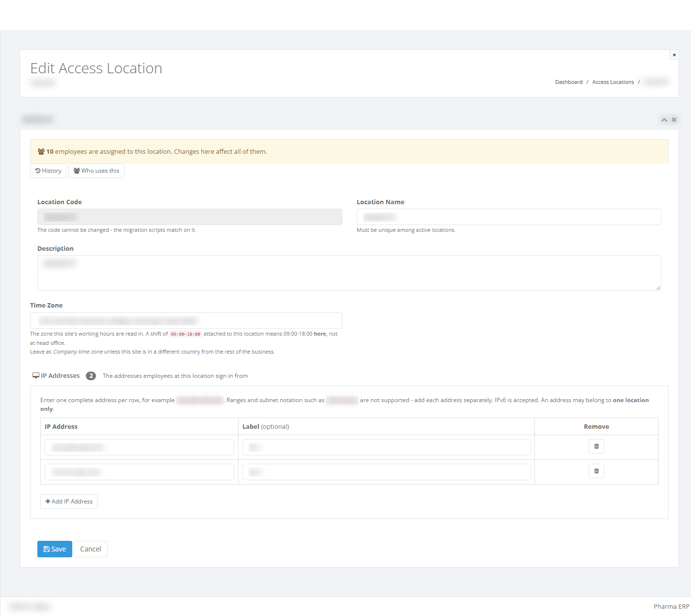Click Add IP Address button
The width and height of the screenshot is (691, 616).
pyautogui.click(x=69, y=502)
